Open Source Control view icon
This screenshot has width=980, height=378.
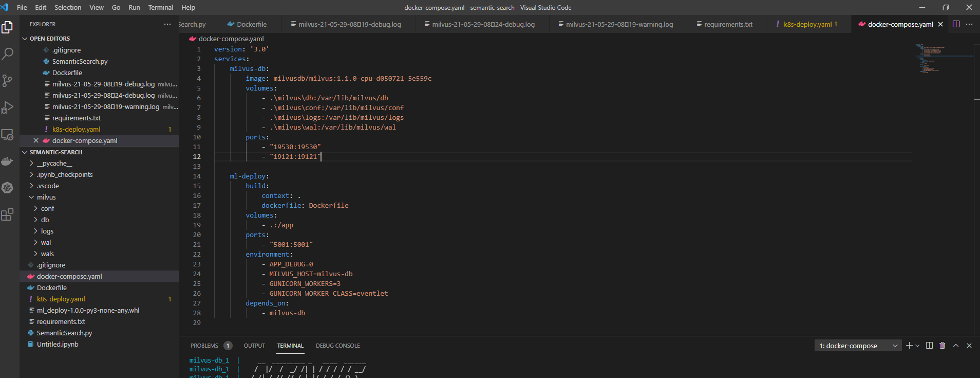7,81
